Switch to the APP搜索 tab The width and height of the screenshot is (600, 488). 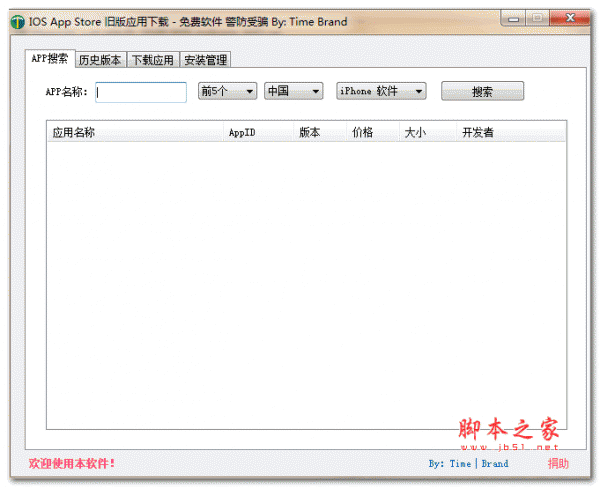[50, 59]
